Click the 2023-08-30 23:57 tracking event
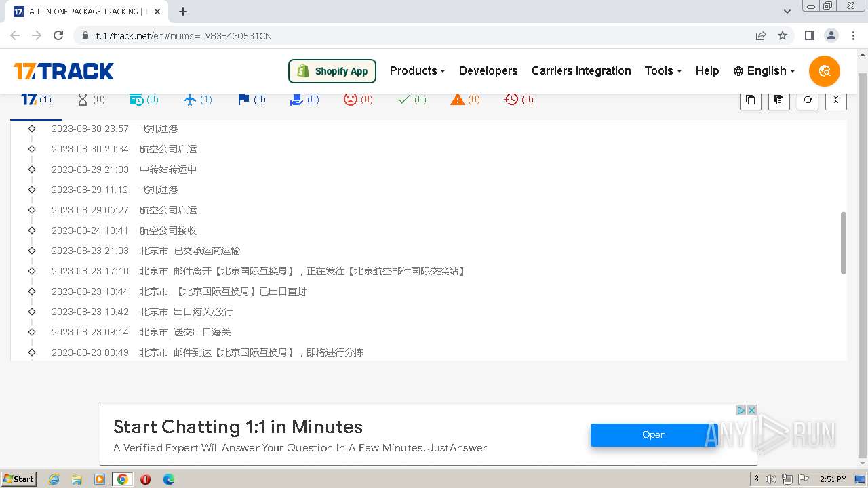 (x=115, y=129)
